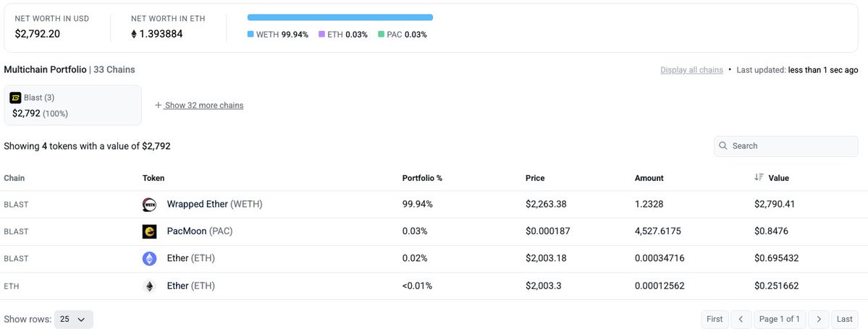Click the $0.695432 value cell

click(777, 258)
